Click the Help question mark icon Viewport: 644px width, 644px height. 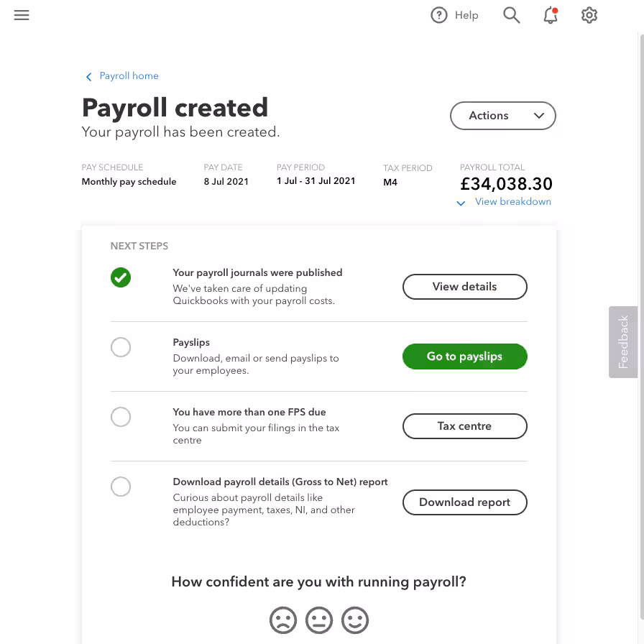click(438, 15)
